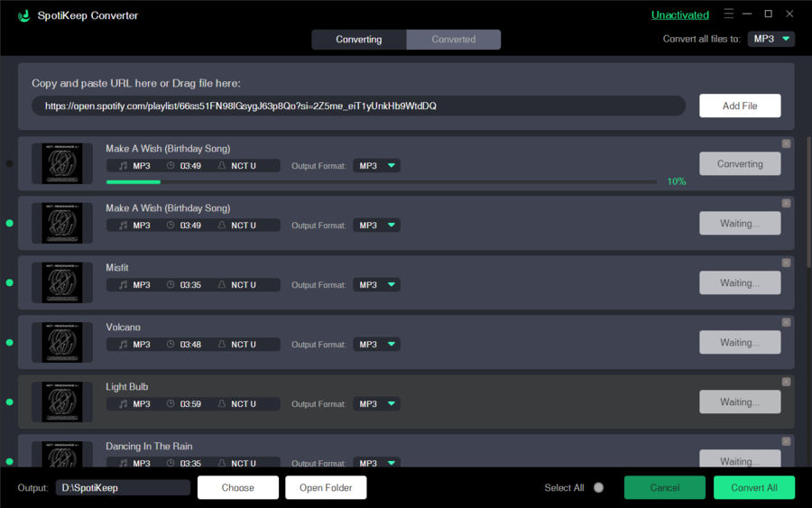
Task: Click the Spotify URL input field
Action: click(358, 106)
